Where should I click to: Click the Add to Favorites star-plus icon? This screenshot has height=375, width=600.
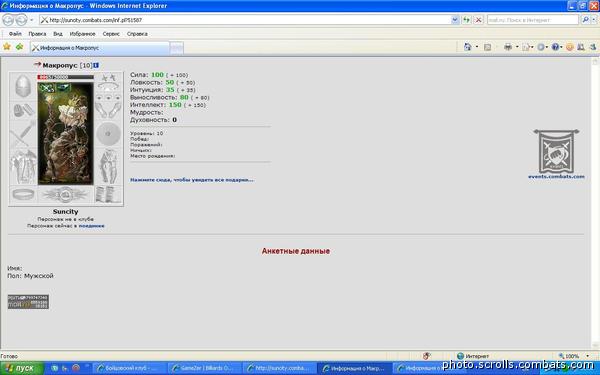(x=19, y=47)
